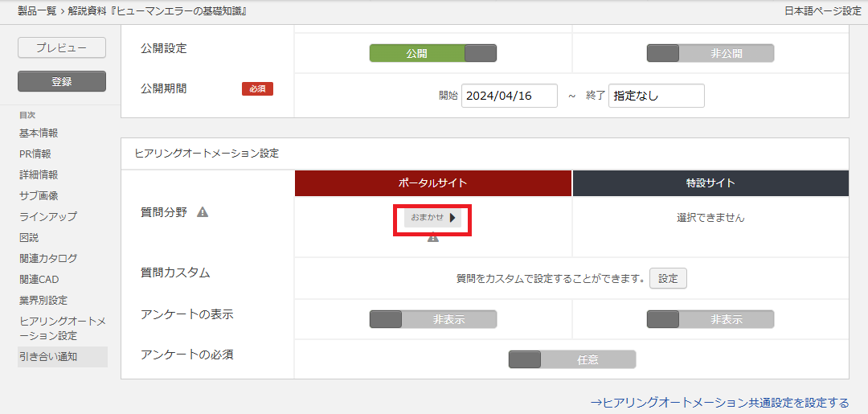Click the 特設サイト column header
This screenshot has width=868, height=414.
pos(710,183)
